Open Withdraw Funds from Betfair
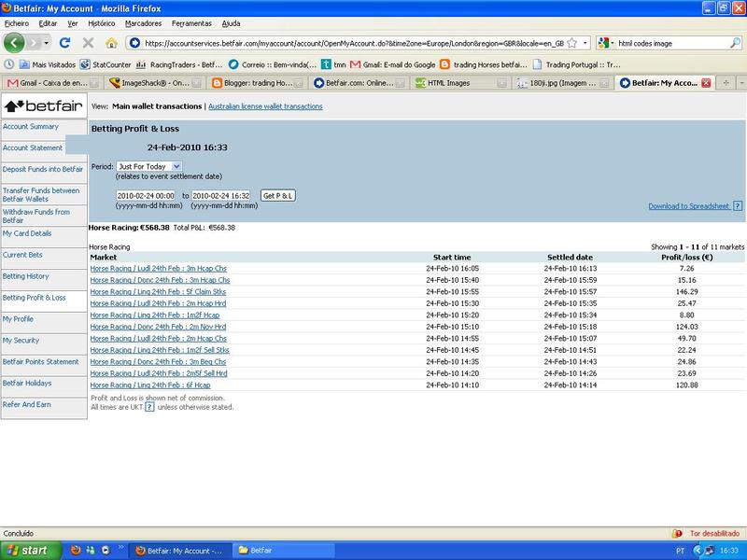The width and height of the screenshot is (747, 560). (36, 216)
